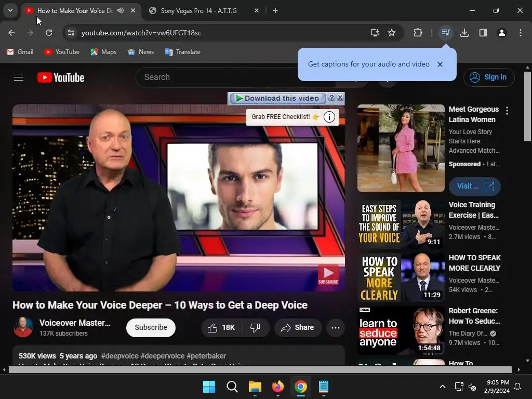
Task: Click Grab FREE Checklist card
Action: tap(285, 117)
